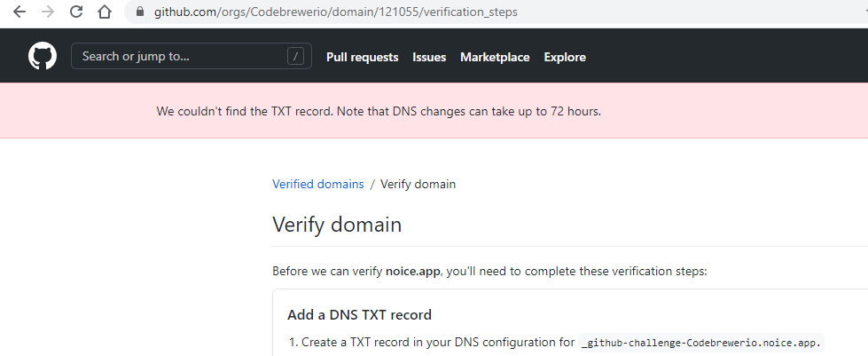Image resolution: width=868 pixels, height=356 pixels.
Task: Go to Marketplace in the header
Action: [x=495, y=57]
